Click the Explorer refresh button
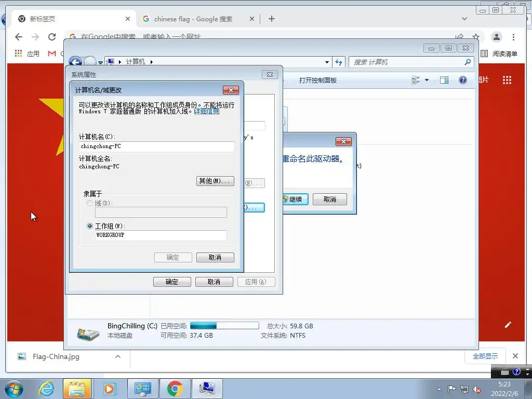Viewport: 532px width, 399px height. pos(339,62)
